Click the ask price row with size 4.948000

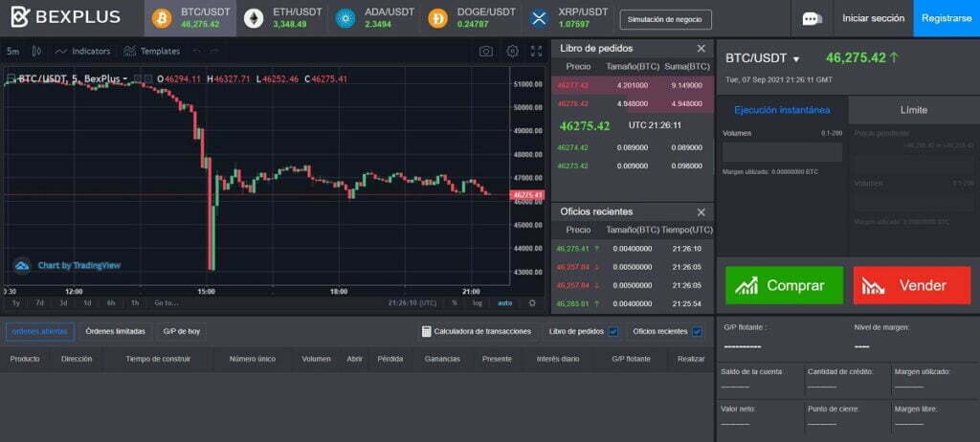coord(633,103)
